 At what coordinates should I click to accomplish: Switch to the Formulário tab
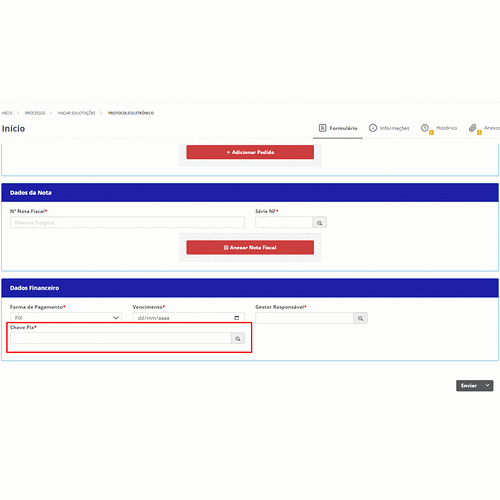pyautogui.click(x=338, y=128)
